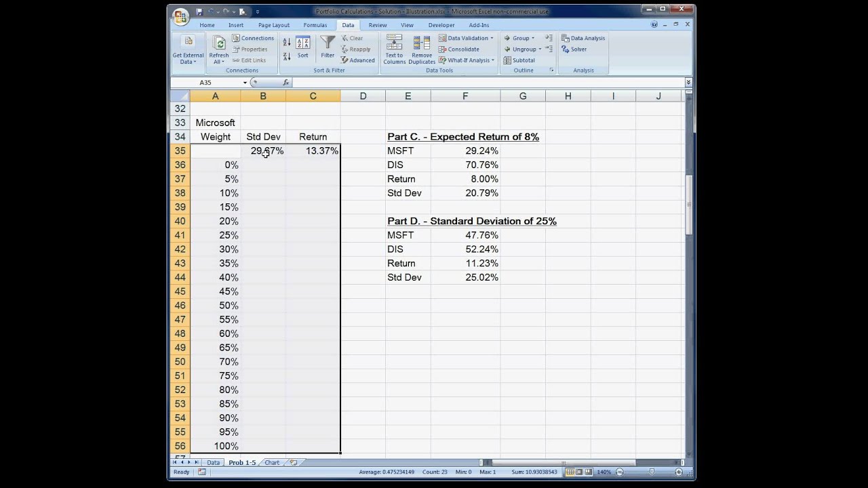868x488 pixels.
Task: Click the Subtotal button
Action: tap(519, 60)
